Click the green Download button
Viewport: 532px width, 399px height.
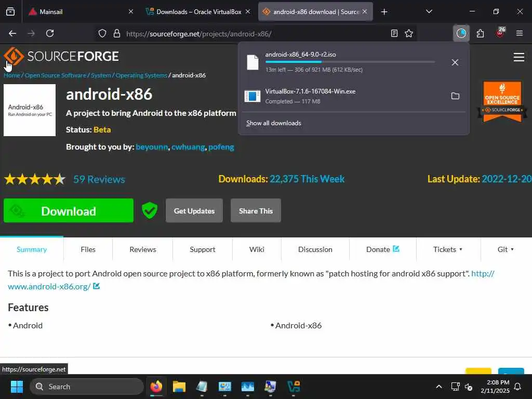69,211
